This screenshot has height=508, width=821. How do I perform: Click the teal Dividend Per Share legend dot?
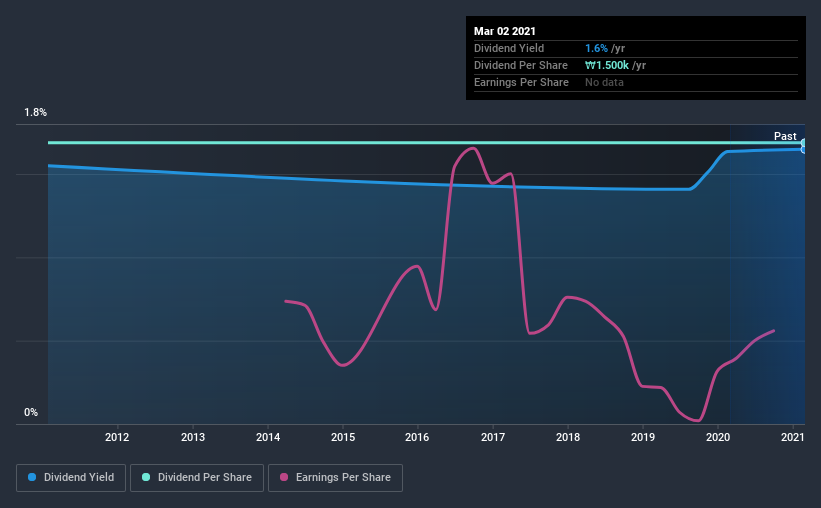pos(146,477)
